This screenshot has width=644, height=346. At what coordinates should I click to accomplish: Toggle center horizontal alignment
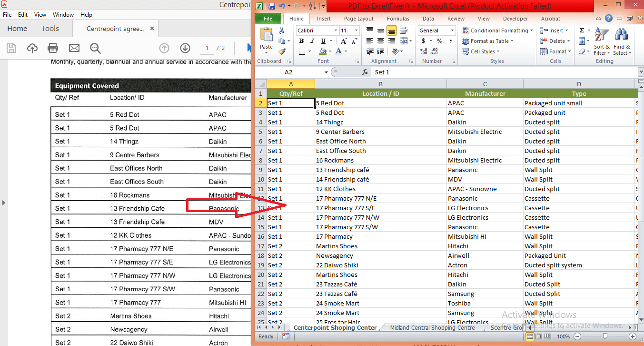point(380,41)
